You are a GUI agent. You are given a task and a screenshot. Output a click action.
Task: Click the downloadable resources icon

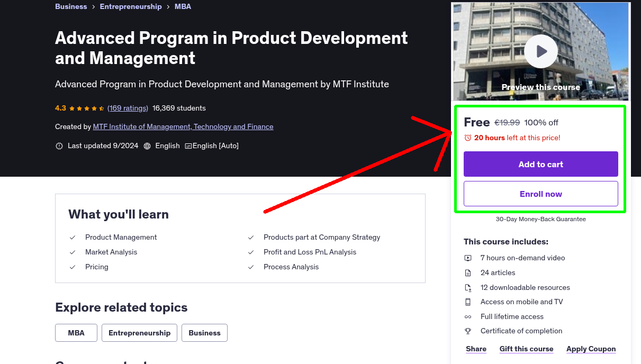pyautogui.click(x=468, y=288)
